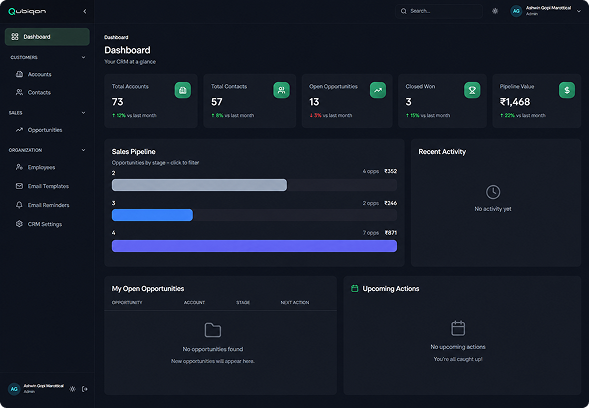Collapse the Customers section

[83, 57]
